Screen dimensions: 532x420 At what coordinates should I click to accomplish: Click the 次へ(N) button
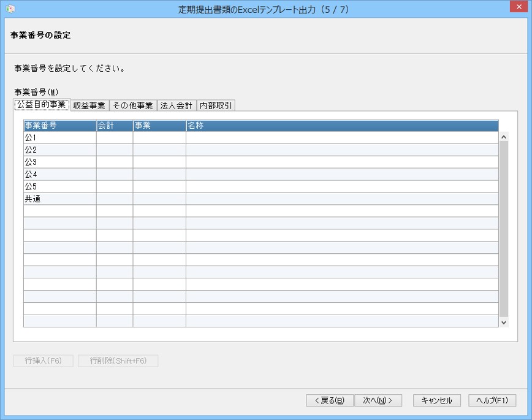coord(378,400)
